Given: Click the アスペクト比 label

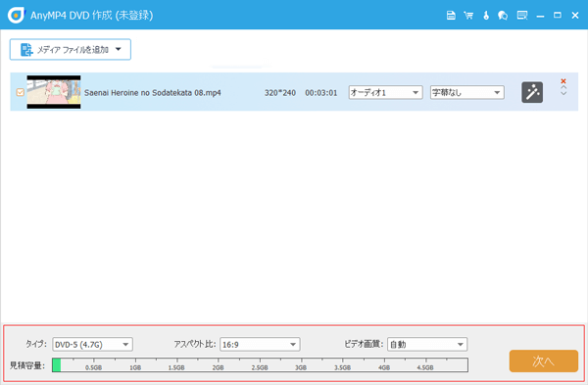Looking at the screenshot, I should pyautogui.click(x=195, y=344).
